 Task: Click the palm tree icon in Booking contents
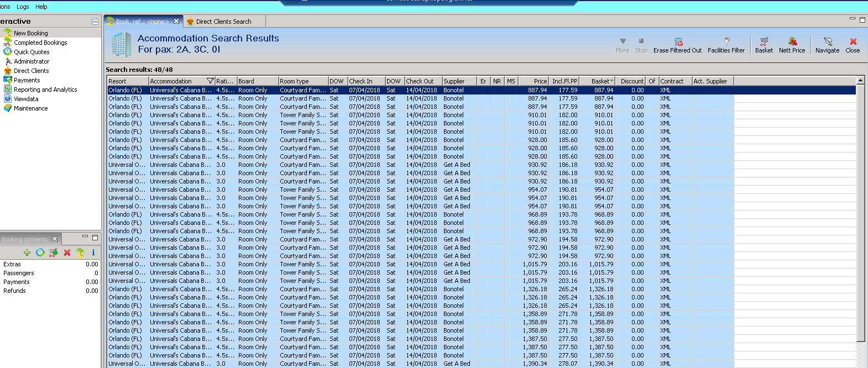click(80, 253)
